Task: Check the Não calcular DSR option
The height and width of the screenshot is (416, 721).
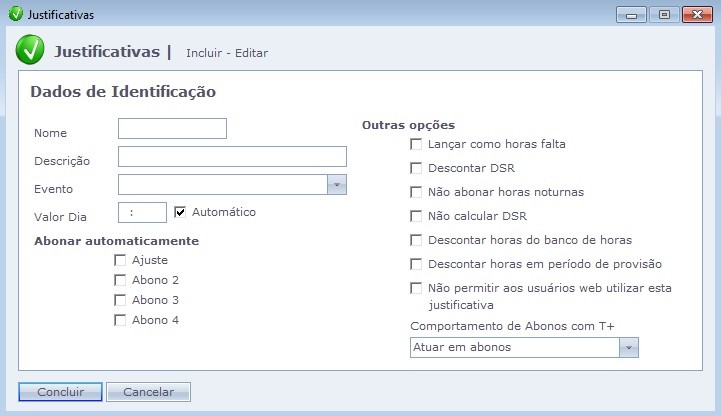Action: [416, 216]
